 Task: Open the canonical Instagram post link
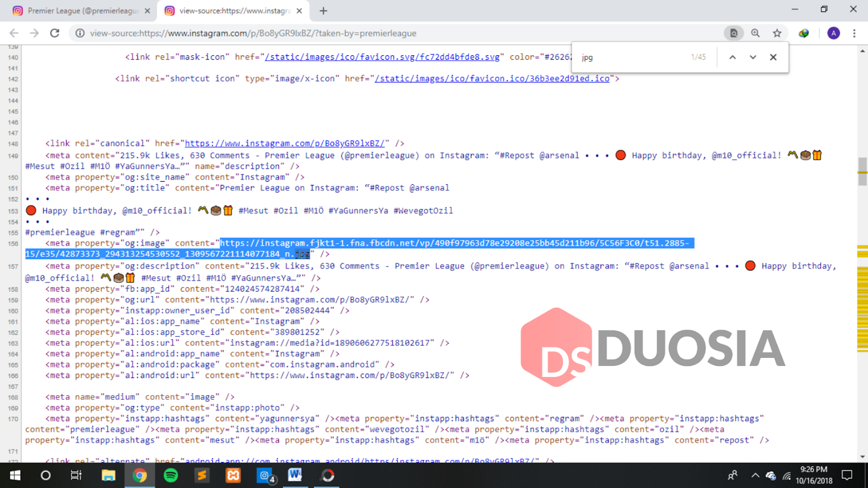click(285, 144)
